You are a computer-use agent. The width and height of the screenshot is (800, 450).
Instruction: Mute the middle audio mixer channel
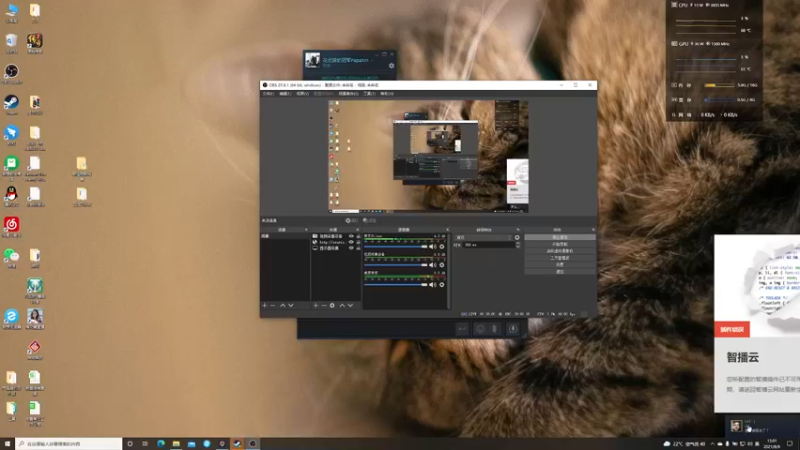click(x=432, y=265)
